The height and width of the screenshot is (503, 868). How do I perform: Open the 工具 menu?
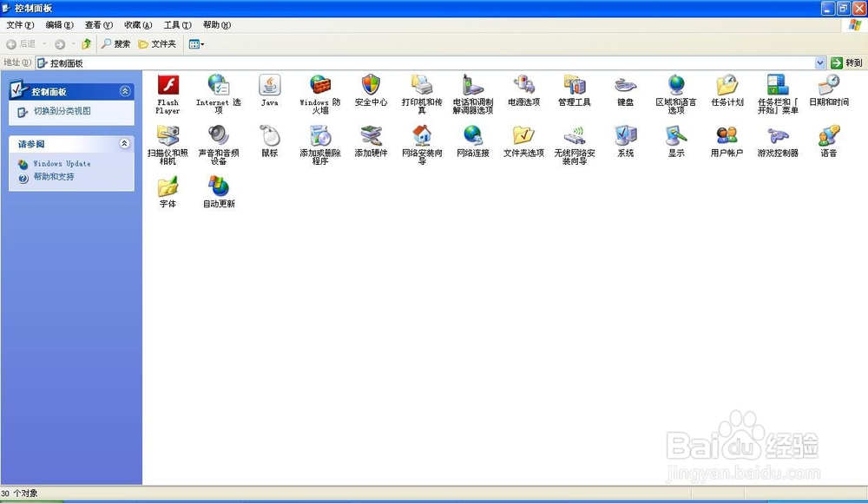(175, 25)
